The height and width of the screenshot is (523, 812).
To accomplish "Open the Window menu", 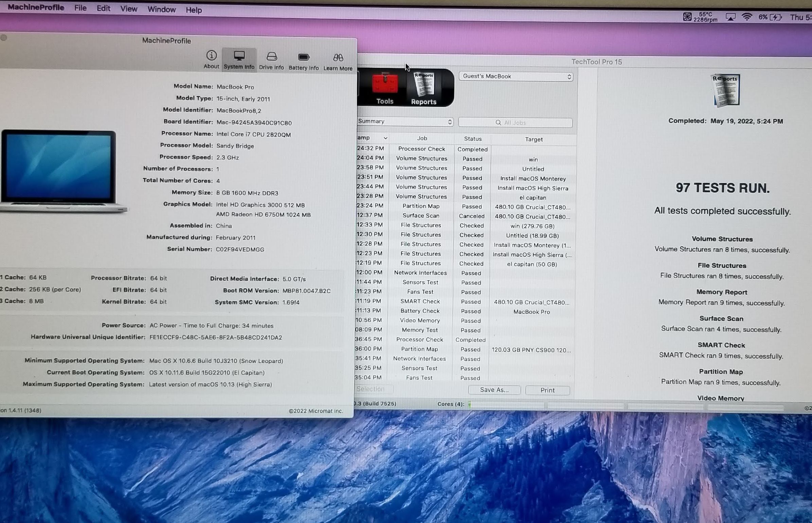I will [162, 10].
